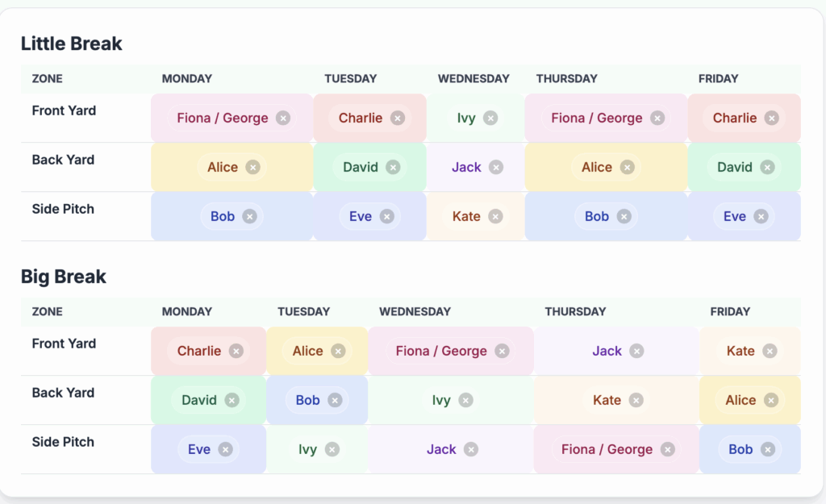Image resolution: width=826 pixels, height=504 pixels.
Task: Remove Kate from Big Break Thursday Back Yard
Action: (636, 400)
